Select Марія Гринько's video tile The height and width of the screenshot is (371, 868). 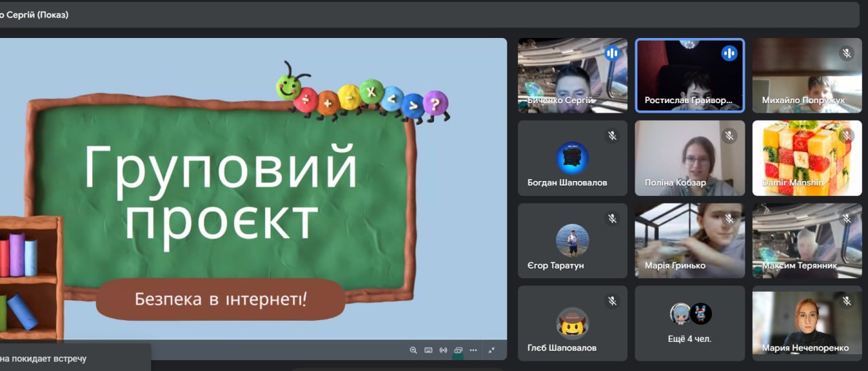click(690, 241)
